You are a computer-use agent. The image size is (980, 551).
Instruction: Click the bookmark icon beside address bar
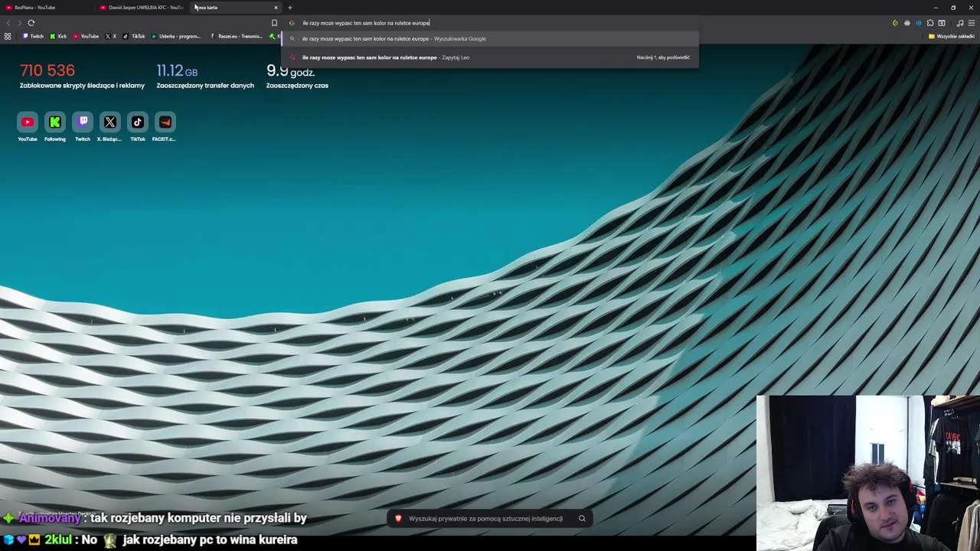click(274, 23)
